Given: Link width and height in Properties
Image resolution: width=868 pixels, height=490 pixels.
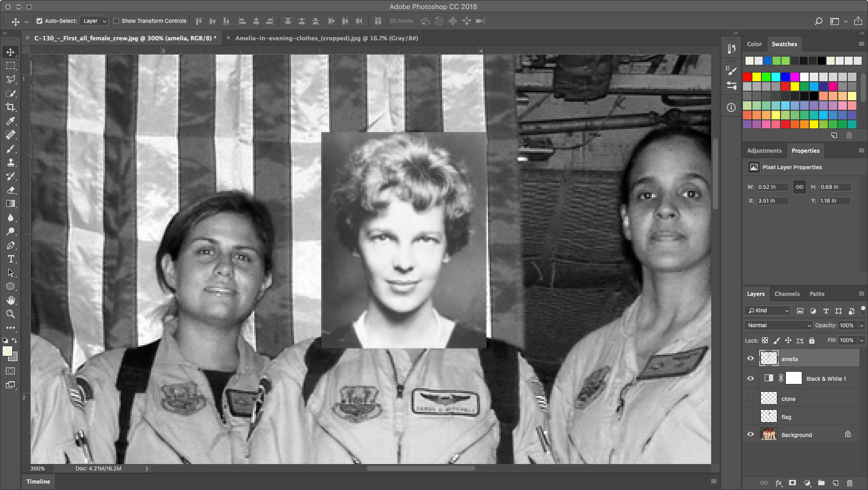Looking at the screenshot, I should (799, 187).
